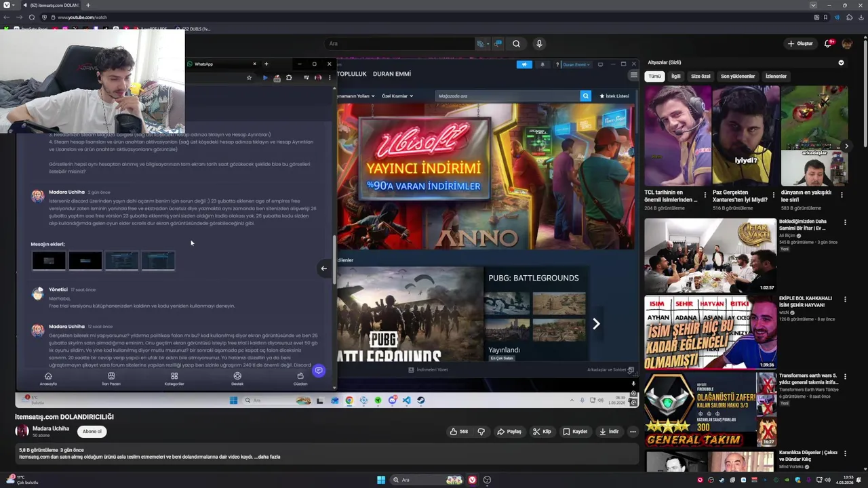Open the browser tab search dropdown
The height and width of the screenshot is (488, 868).
[813, 5]
